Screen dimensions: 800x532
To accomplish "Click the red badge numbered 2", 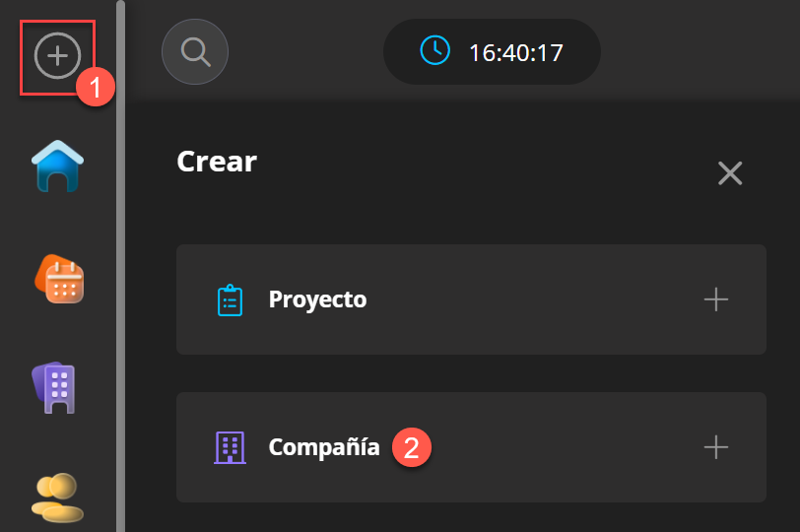I will click(411, 447).
